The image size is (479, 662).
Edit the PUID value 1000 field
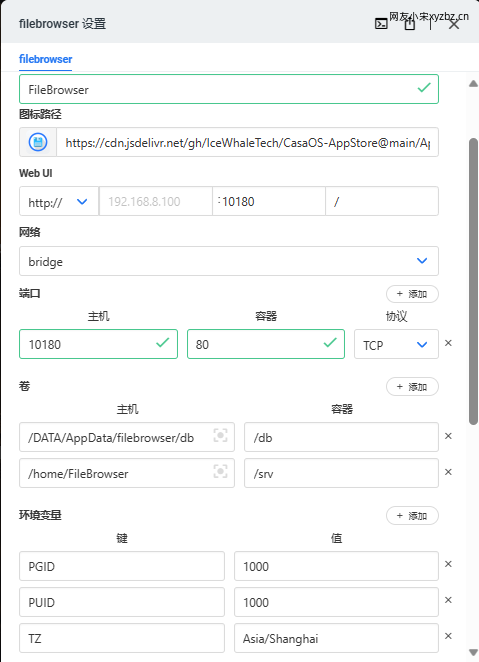(336, 602)
